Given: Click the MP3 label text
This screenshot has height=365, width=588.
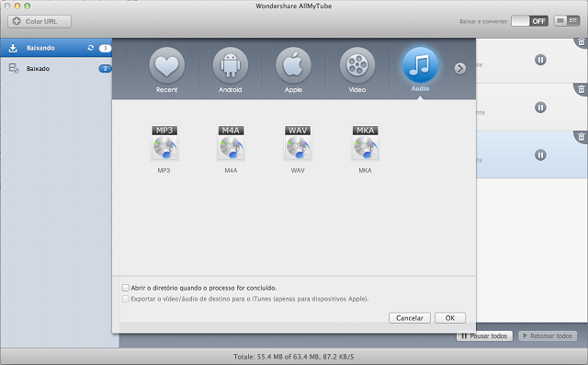Looking at the screenshot, I should [x=164, y=170].
